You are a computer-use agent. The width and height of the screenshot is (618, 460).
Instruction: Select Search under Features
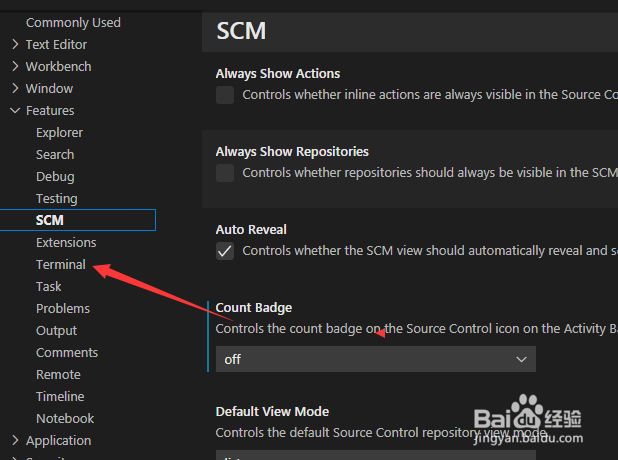click(55, 154)
